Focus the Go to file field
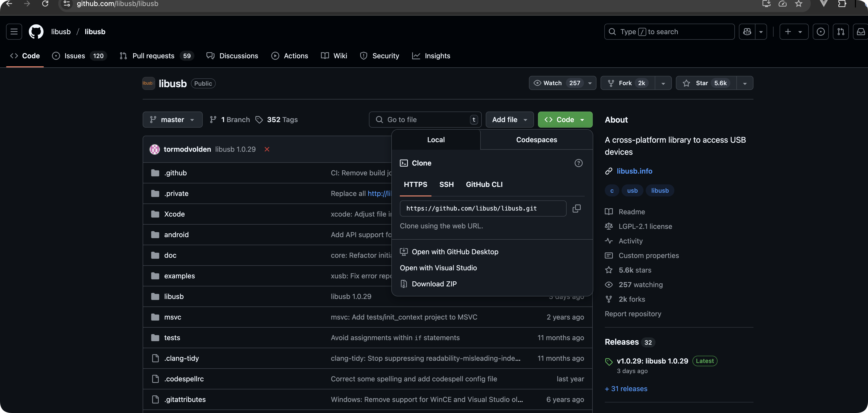The width and height of the screenshot is (868, 413). [x=425, y=120]
